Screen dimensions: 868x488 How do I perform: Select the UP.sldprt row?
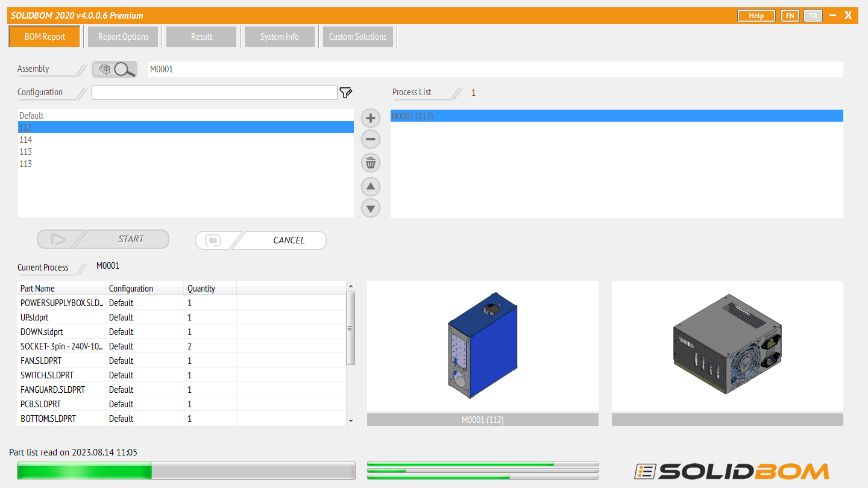[x=181, y=318]
